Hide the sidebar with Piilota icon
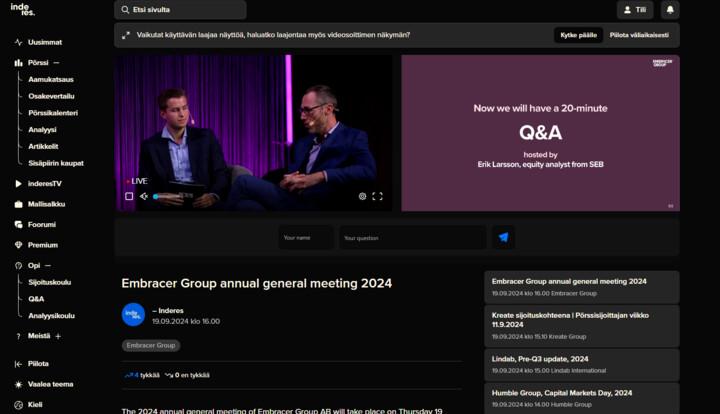Viewport: 720px width, 414px height. [18, 364]
